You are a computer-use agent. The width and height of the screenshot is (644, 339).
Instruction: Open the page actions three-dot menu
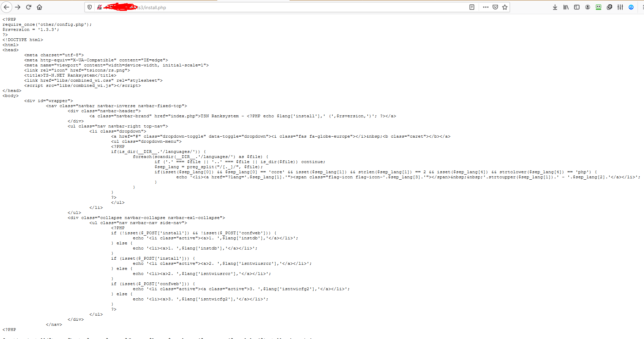point(485,7)
